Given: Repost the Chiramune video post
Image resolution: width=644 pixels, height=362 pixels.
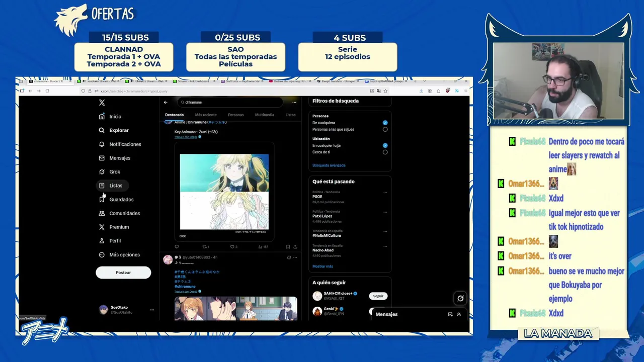Looking at the screenshot, I should point(205,247).
